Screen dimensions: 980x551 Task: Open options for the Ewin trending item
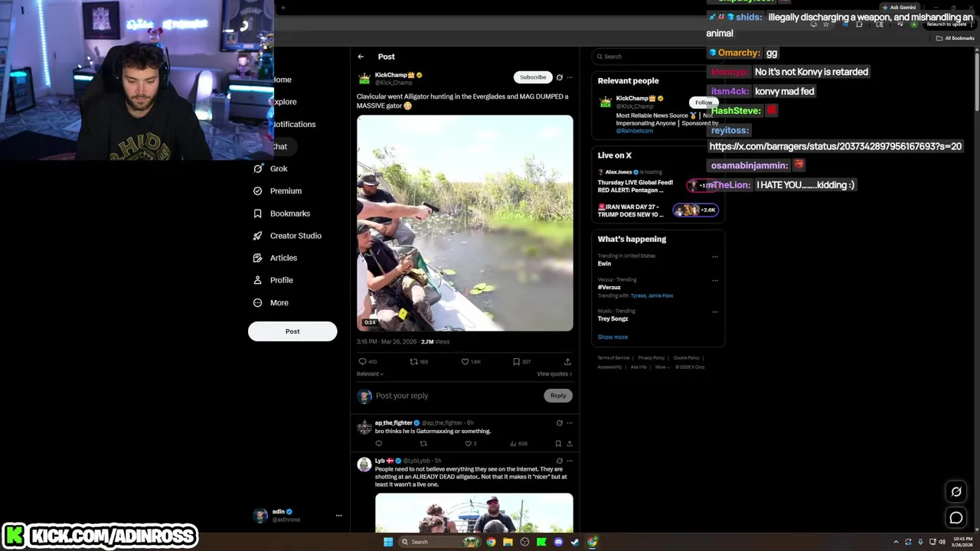click(x=715, y=257)
